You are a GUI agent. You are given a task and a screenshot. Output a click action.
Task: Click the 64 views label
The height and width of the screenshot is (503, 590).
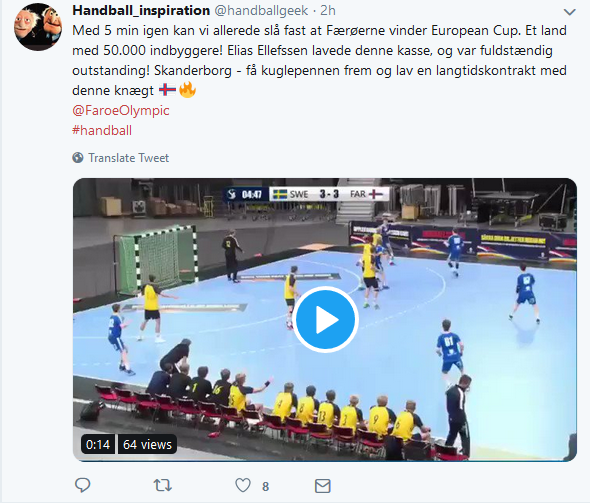(147, 444)
